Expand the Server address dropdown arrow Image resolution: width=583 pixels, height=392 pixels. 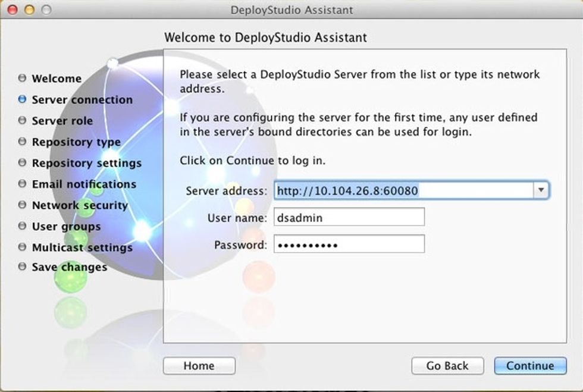click(540, 190)
